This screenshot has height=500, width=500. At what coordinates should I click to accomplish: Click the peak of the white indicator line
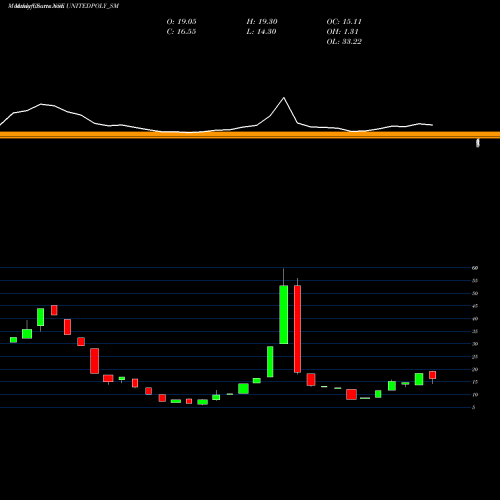click(284, 98)
